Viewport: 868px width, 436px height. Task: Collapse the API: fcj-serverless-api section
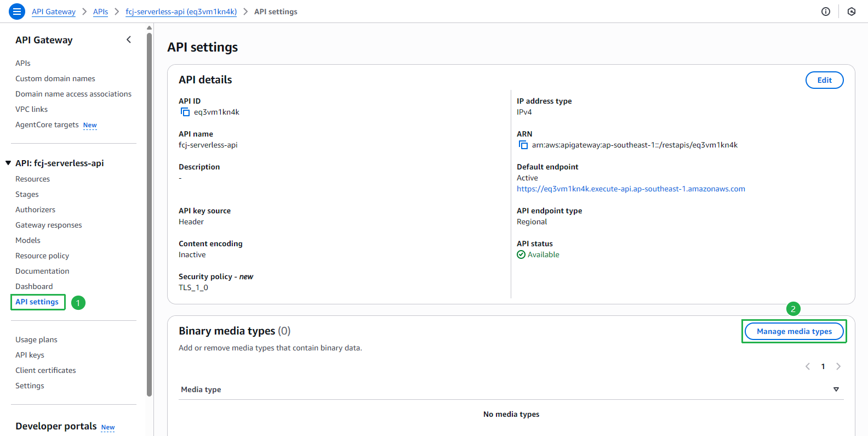[x=8, y=163]
